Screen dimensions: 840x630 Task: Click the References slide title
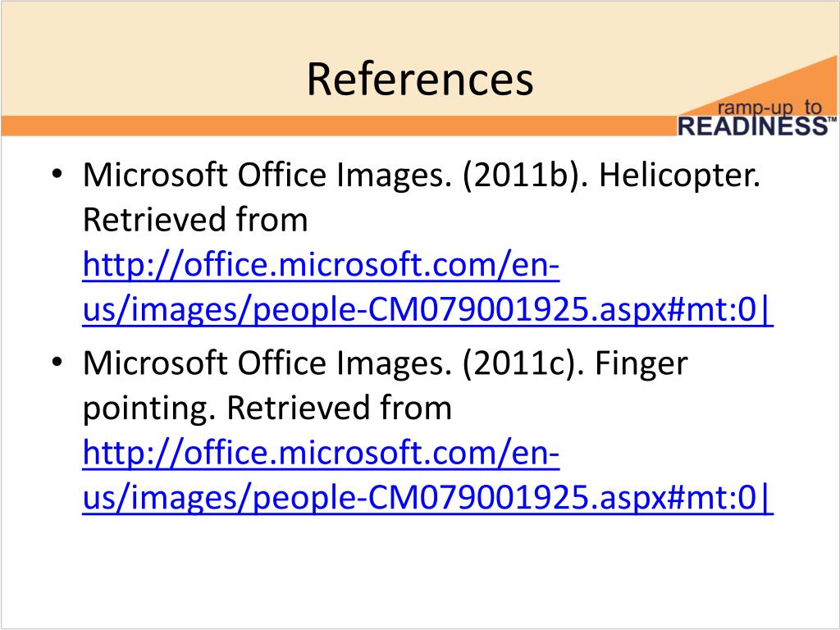click(420, 80)
